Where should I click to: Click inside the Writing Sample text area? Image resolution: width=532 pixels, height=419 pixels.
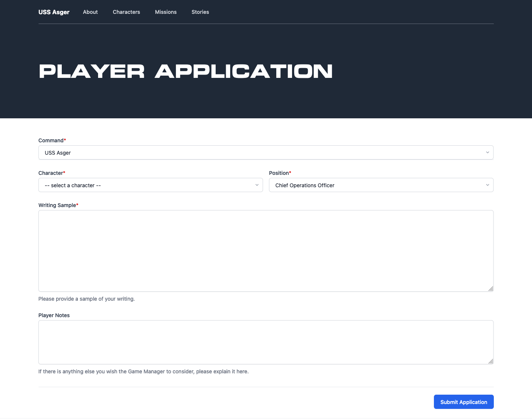(266, 251)
